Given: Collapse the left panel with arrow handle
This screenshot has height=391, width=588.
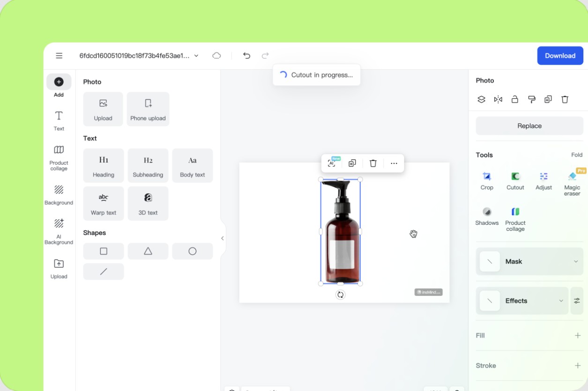Looking at the screenshot, I should point(223,238).
